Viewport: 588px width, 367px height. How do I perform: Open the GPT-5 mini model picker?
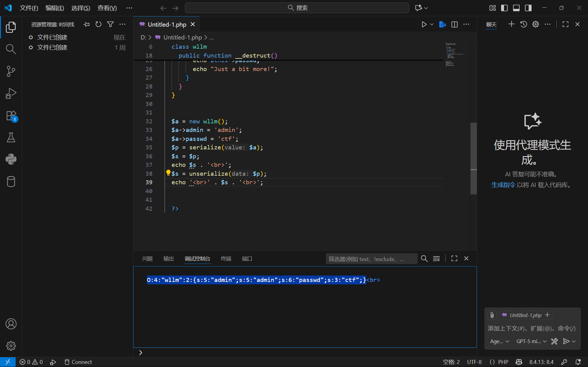pyautogui.click(x=531, y=341)
